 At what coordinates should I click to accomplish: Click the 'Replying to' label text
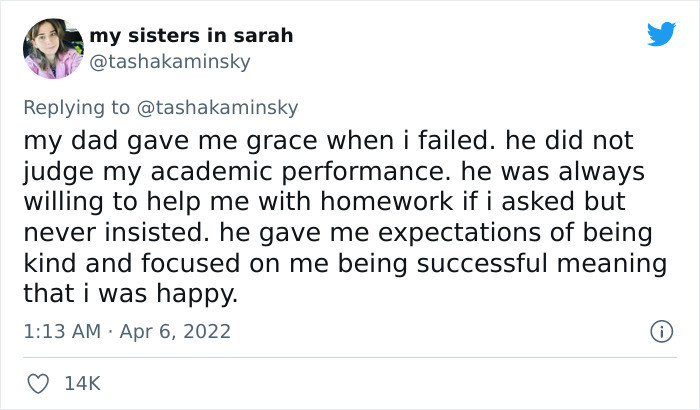(x=76, y=107)
